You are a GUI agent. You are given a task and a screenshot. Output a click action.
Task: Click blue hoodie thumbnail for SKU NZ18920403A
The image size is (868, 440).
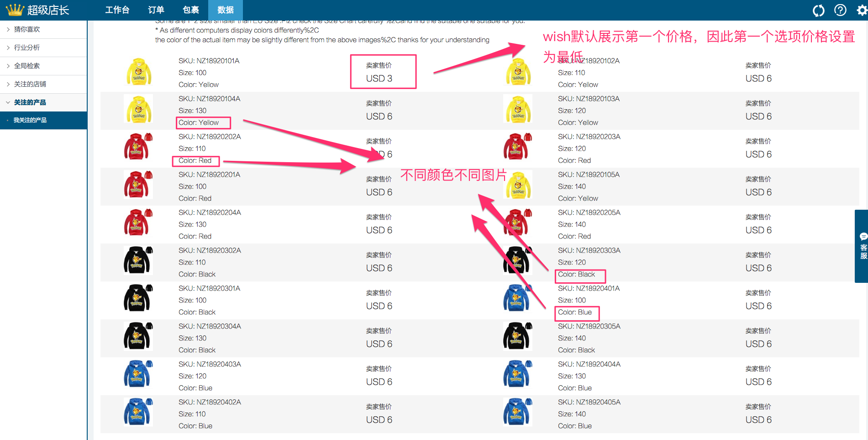[138, 375]
